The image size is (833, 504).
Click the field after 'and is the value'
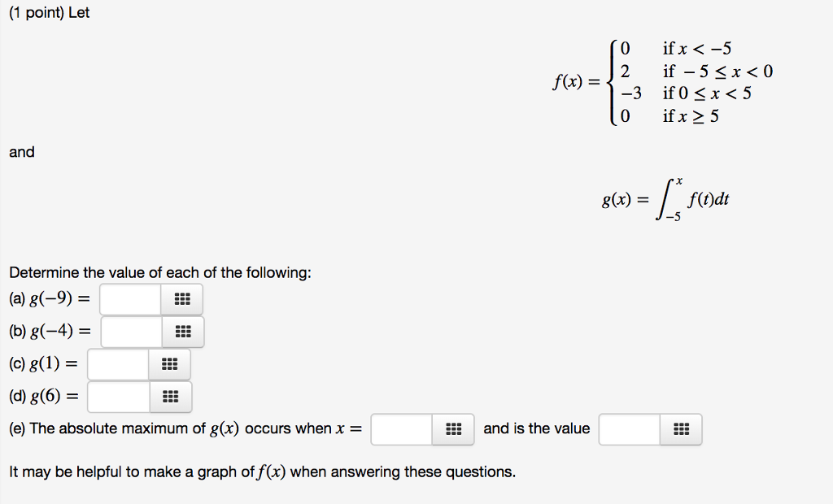[630, 429]
